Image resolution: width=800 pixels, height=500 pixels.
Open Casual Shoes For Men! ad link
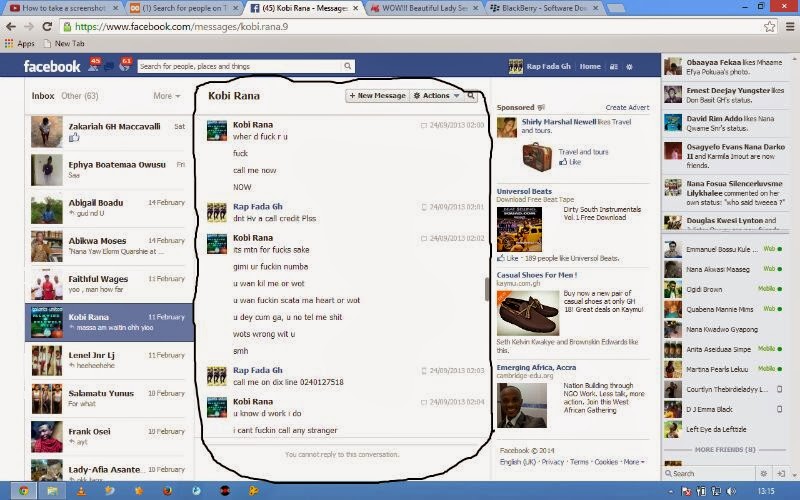537,275
